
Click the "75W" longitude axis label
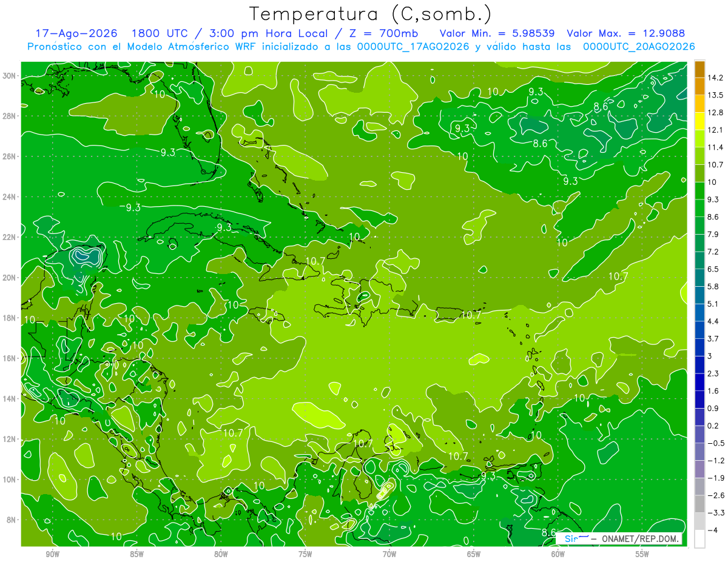(x=305, y=554)
